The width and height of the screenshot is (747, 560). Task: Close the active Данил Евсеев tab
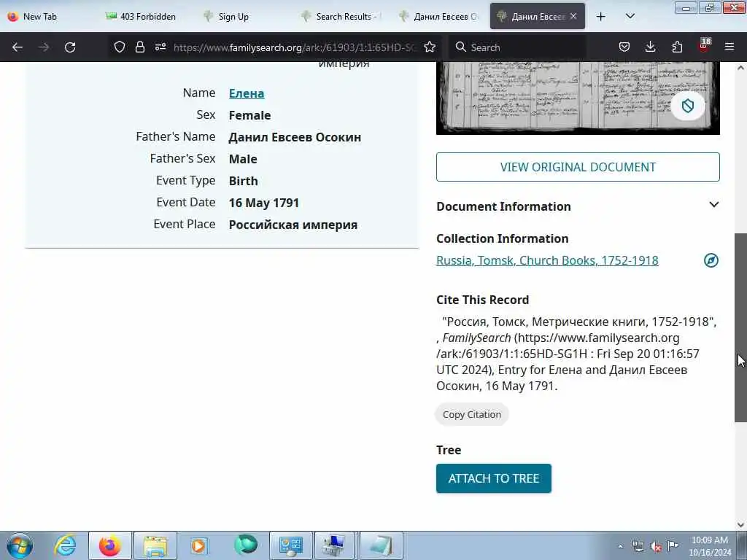(x=573, y=16)
